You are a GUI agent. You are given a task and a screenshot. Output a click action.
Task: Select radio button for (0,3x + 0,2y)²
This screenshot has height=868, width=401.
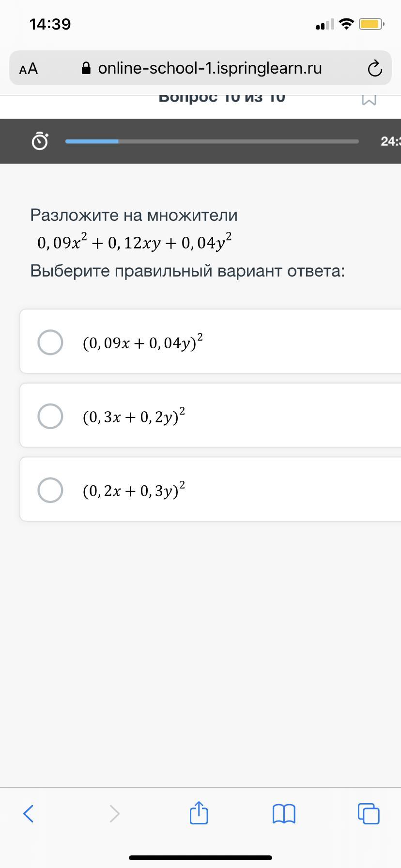pos(50,416)
